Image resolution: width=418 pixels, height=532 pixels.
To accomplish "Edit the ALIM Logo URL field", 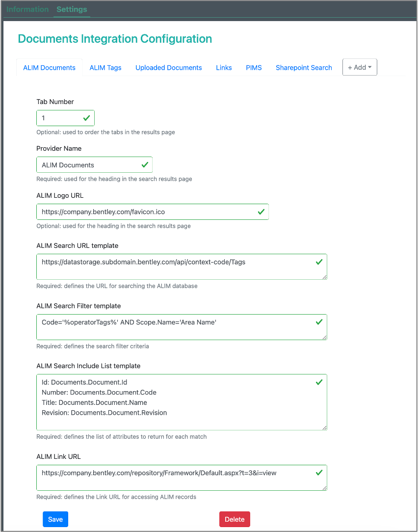I will pos(153,212).
